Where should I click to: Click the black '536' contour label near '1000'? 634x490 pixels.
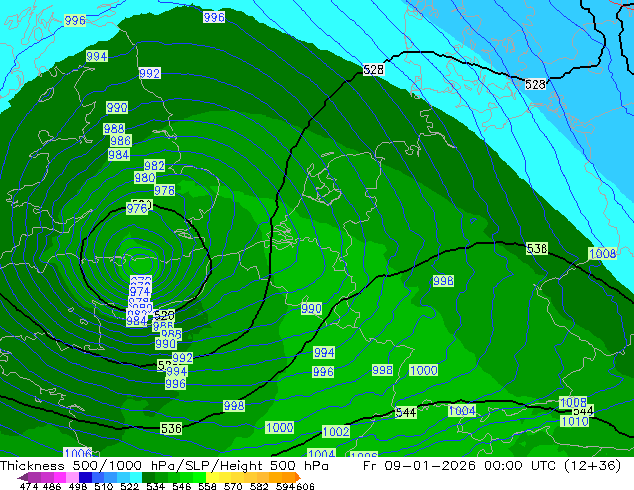pyautogui.click(x=171, y=429)
